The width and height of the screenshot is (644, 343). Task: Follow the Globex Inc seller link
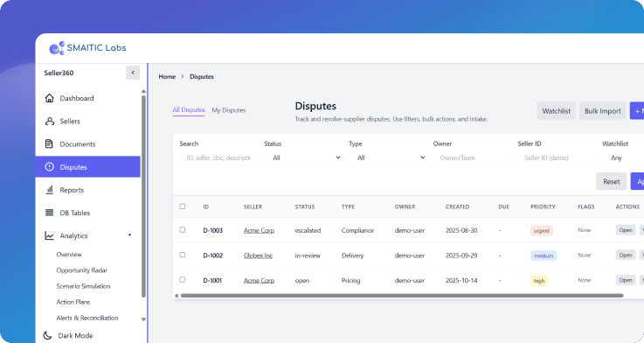pyautogui.click(x=258, y=255)
